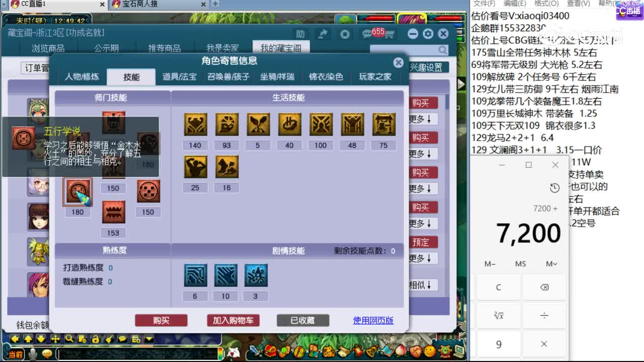The image size is (644, 362).
Task: Click the 当前 channel button in the chat bar
Action: point(16,354)
